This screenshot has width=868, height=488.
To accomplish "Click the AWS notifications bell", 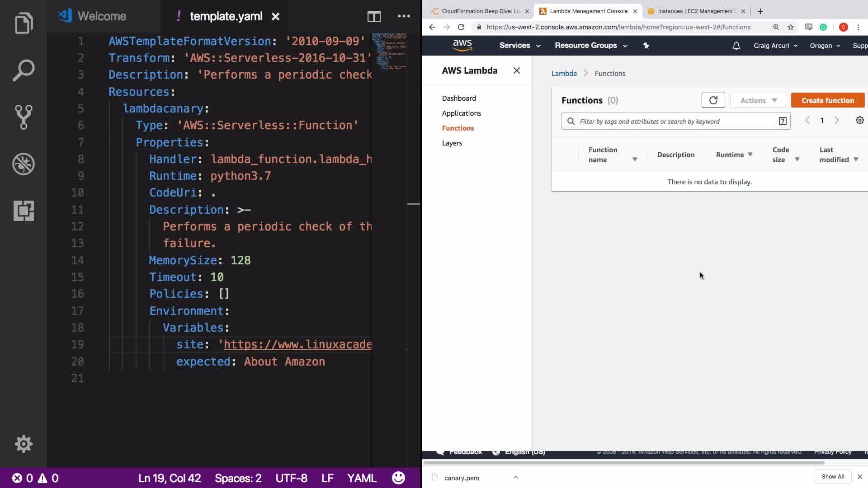I will tap(736, 46).
